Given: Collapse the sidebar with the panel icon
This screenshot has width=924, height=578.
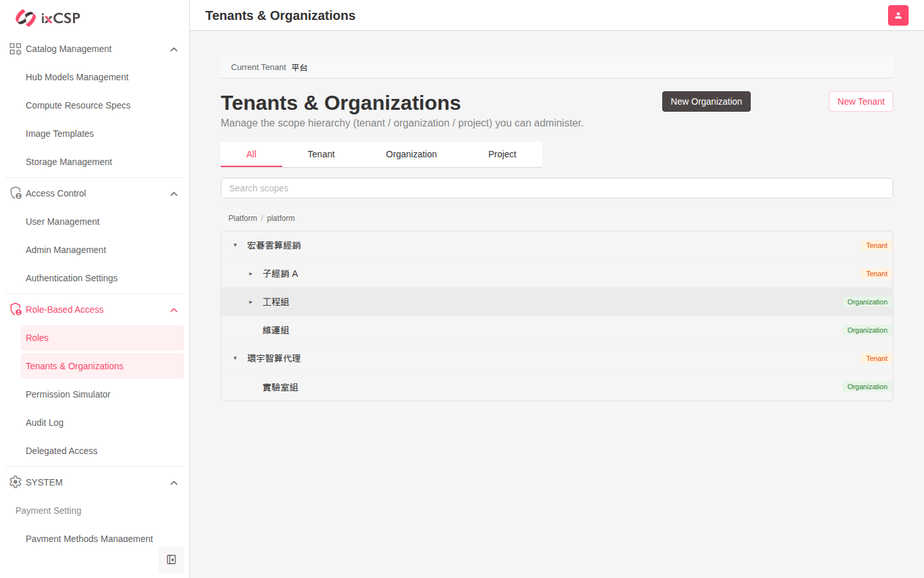Looking at the screenshot, I should [x=171, y=560].
